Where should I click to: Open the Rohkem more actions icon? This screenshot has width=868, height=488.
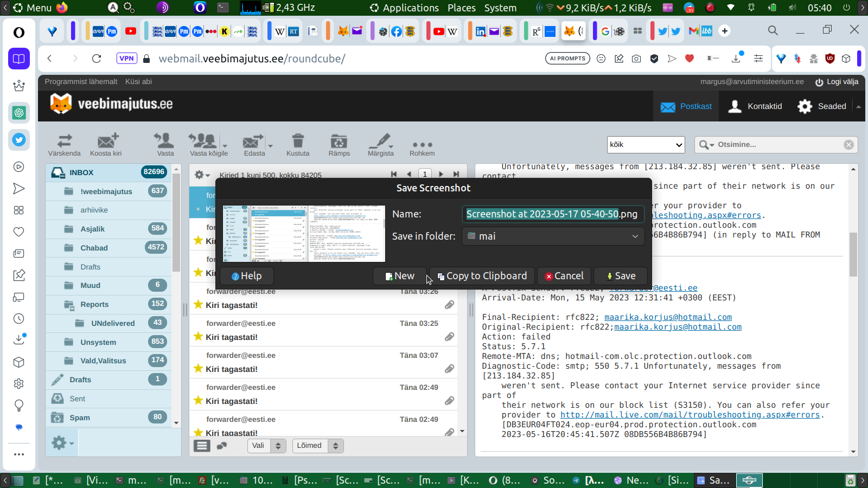pyautogui.click(x=422, y=145)
